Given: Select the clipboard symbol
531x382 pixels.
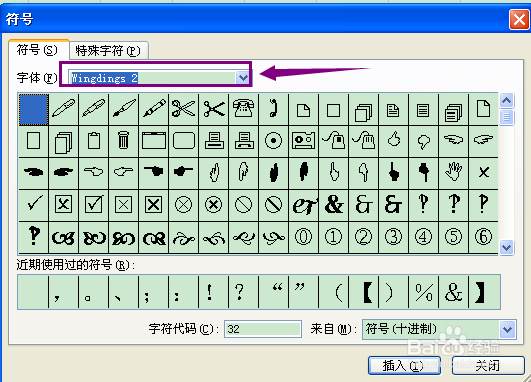Looking at the screenshot, I should click(x=94, y=141).
